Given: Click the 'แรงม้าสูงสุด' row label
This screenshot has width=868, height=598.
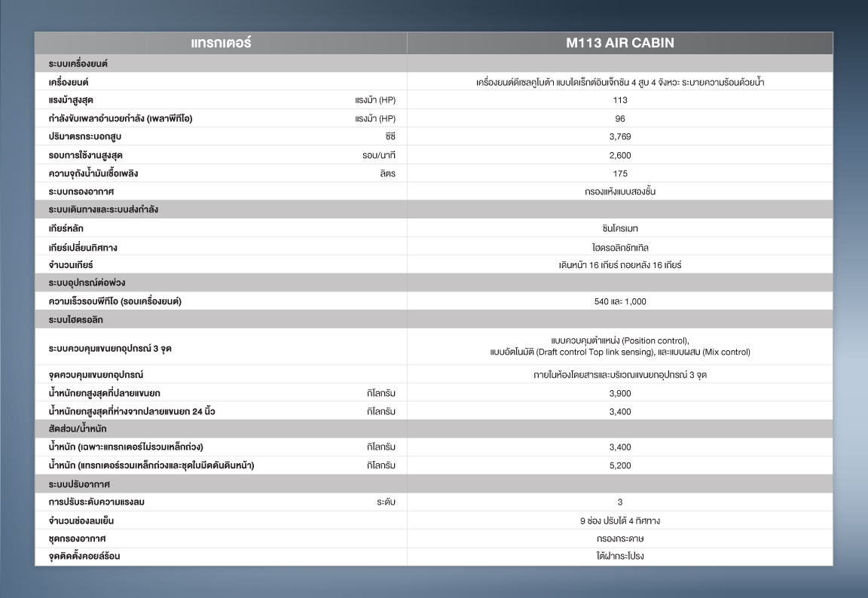Looking at the screenshot, I should pyautogui.click(x=71, y=100).
